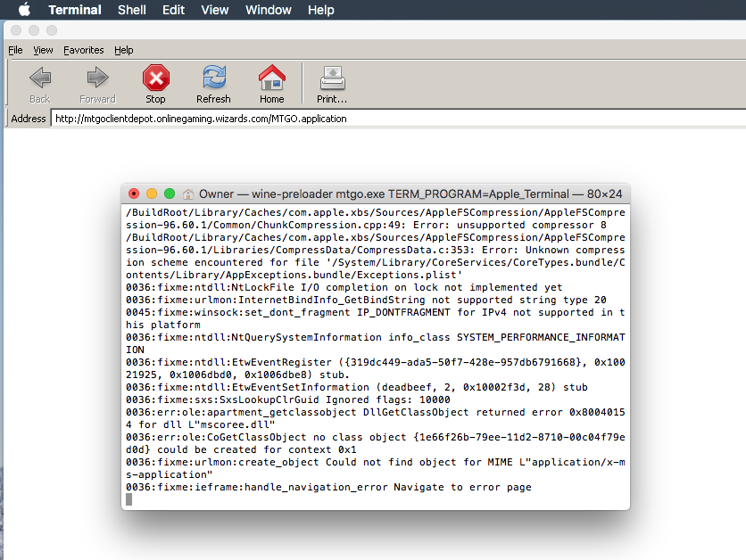Click the "EtwEventSetInformation" log line
Screen dimensions: 746x560
pyautogui.click(x=357, y=387)
